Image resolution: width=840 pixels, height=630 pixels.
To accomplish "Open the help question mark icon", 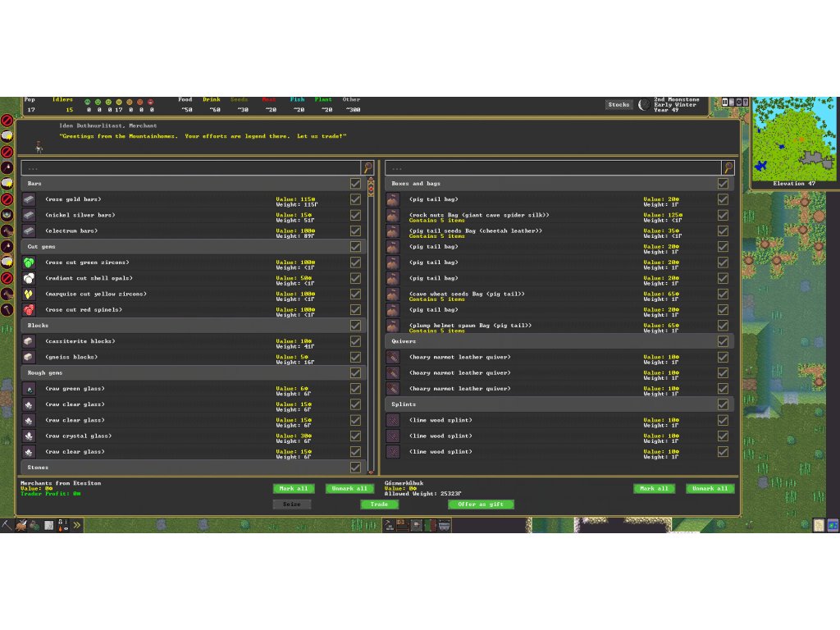I will point(744,102).
